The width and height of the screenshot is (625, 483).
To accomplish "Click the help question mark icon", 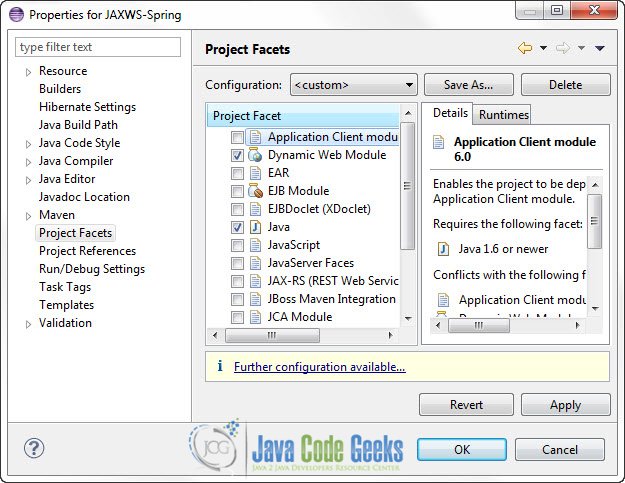I will coord(34,448).
